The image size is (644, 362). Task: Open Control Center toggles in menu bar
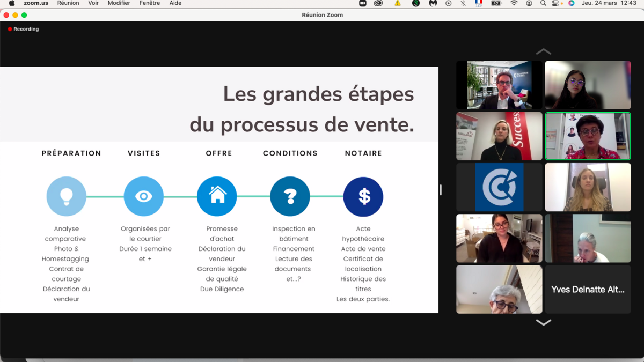point(556,3)
